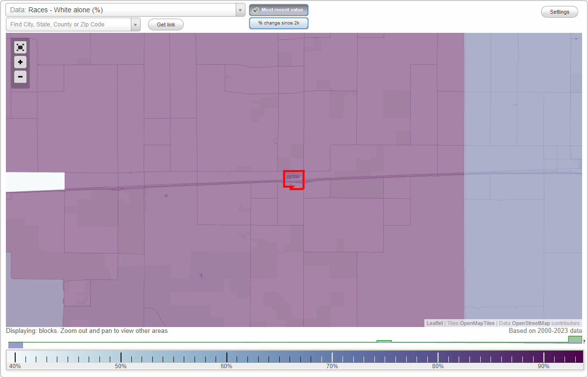The image size is (588, 378).
Task: Toggle the highlighted red selection box on the map
Action: point(294,180)
